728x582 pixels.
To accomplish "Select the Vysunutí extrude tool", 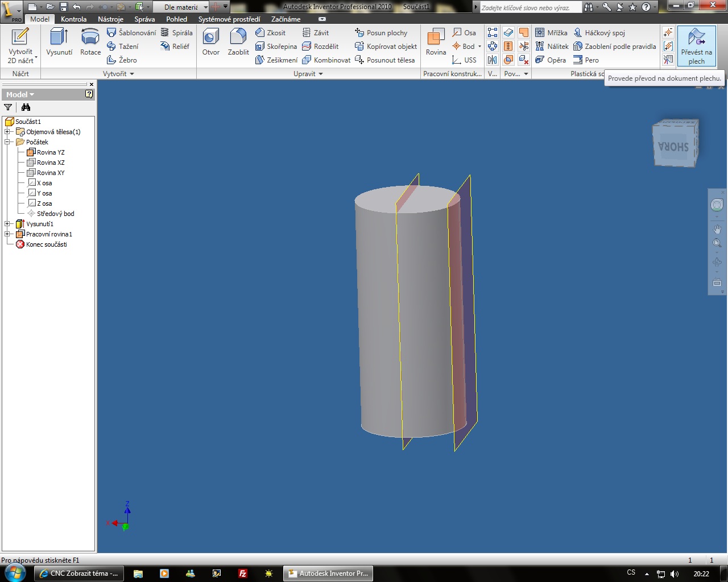I will (x=59, y=43).
